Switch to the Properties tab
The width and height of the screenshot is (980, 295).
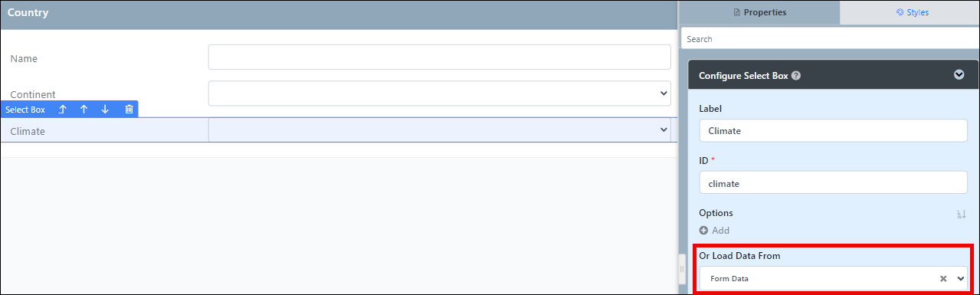click(759, 12)
